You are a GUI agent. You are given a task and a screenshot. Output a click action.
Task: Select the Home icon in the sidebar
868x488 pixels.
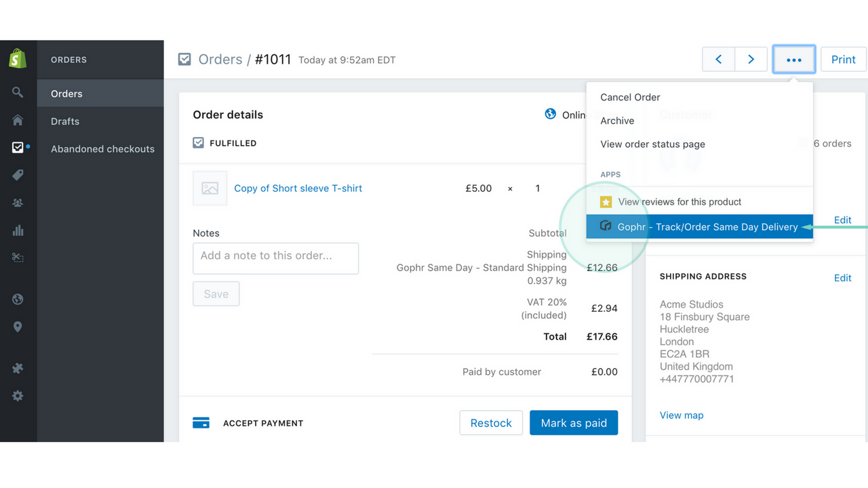(18, 120)
